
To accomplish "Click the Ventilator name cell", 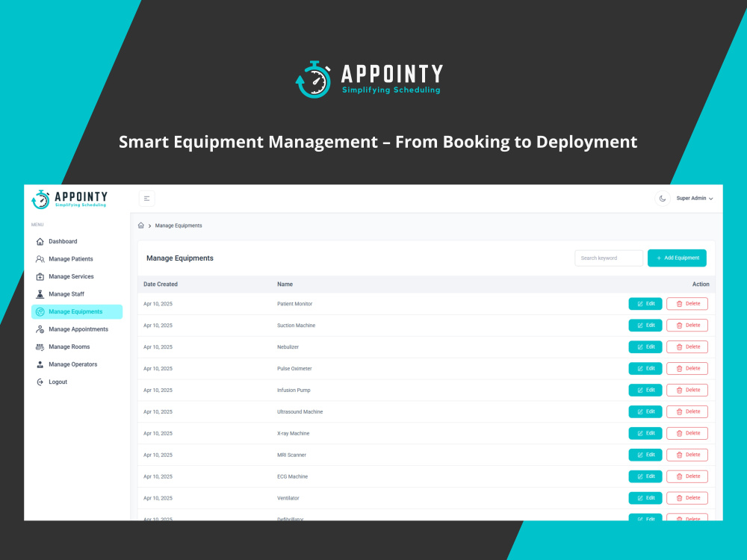I will 288,499.
